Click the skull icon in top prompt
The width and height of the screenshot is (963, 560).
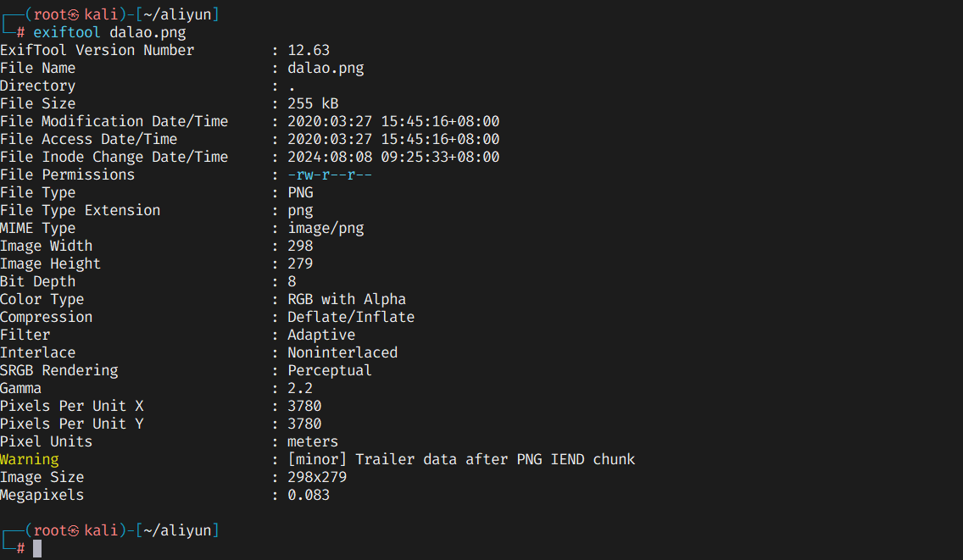pos(74,14)
